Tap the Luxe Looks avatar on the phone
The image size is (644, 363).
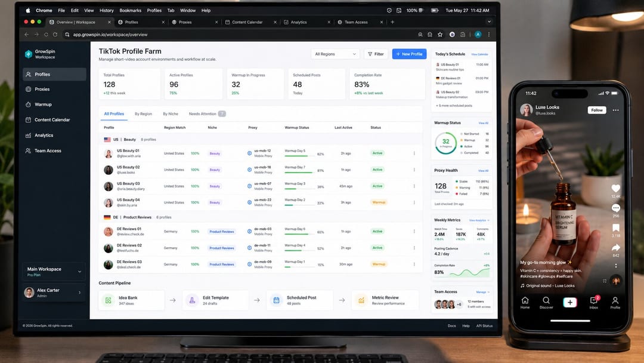pyautogui.click(x=526, y=110)
